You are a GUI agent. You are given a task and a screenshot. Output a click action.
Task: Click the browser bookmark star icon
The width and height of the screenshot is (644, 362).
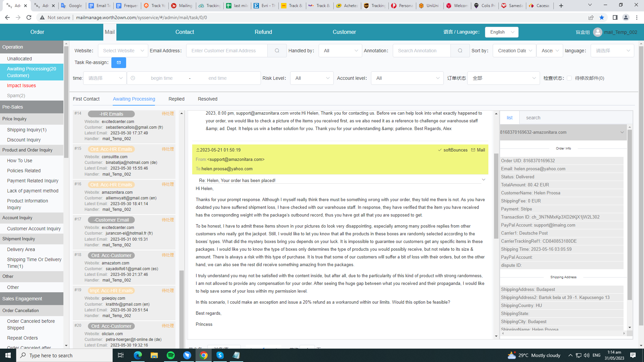click(x=602, y=17)
